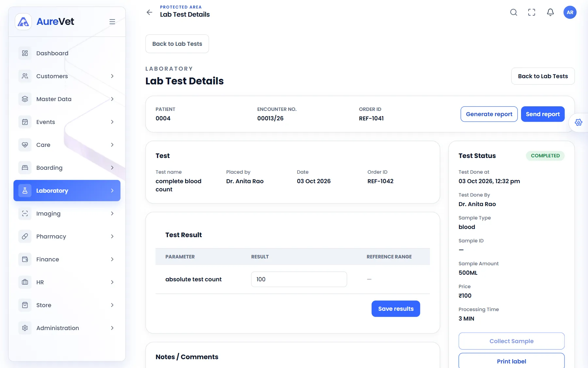The height and width of the screenshot is (368, 588).
Task: Edit the absolute test count result field
Action: [299, 279]
